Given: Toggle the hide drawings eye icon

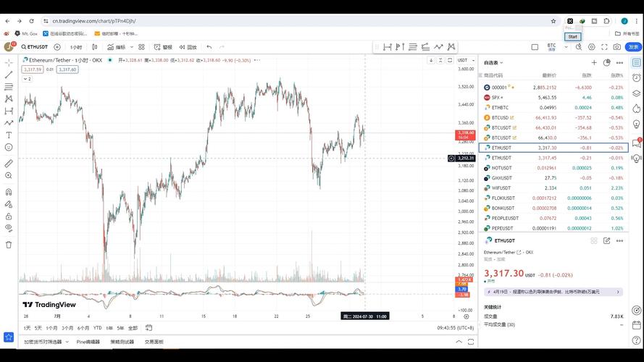Looking at the screenshot, I should point(9,228).
